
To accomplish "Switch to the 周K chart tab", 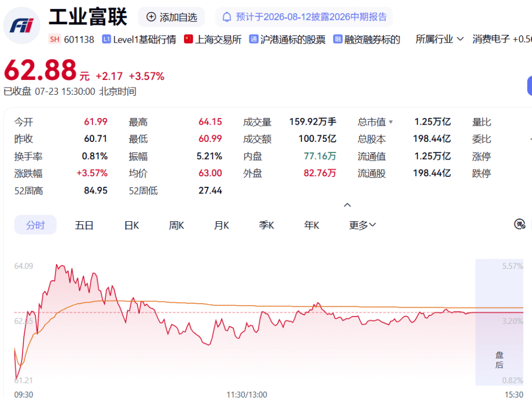I will [x=176, y=225].
